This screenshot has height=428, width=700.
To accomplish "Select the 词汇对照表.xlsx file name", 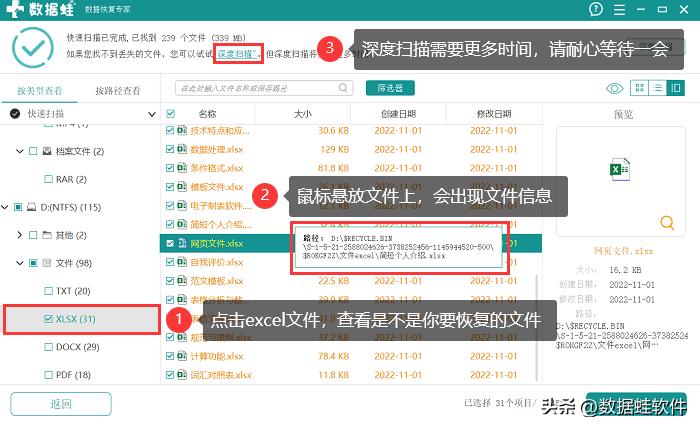I will [221, 374].
